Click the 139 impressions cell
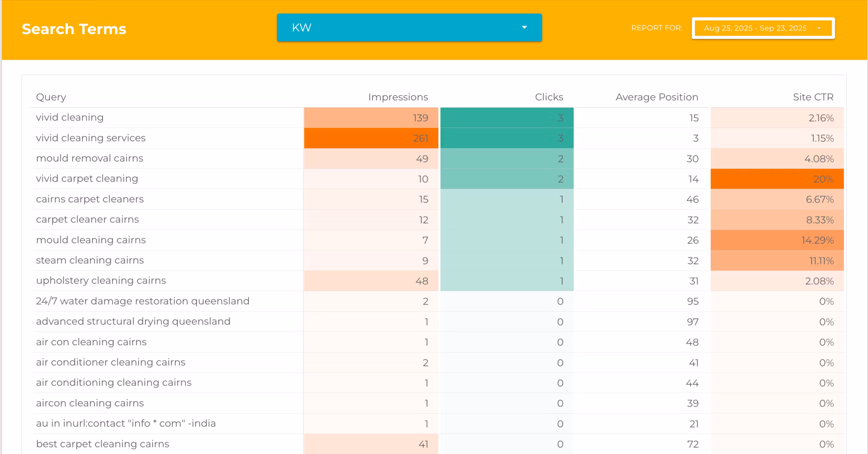 click(x=371, y=118)
